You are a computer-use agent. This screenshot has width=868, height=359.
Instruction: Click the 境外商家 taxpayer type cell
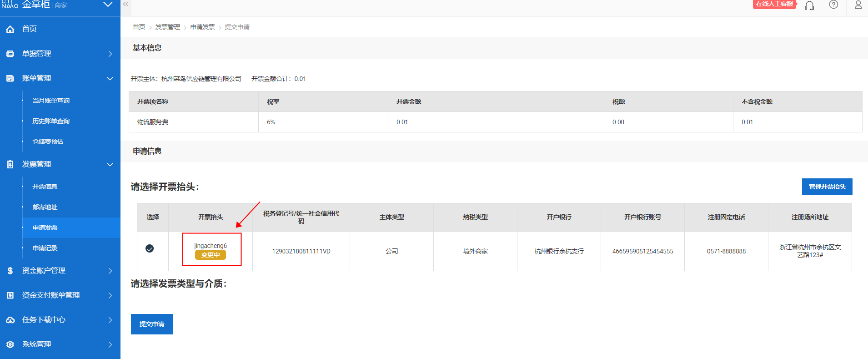pos(475,251)
